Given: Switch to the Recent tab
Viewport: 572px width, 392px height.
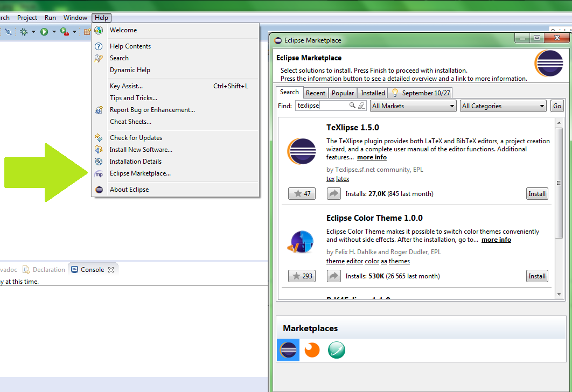Looking at the screenshot, I should [316, 93].
